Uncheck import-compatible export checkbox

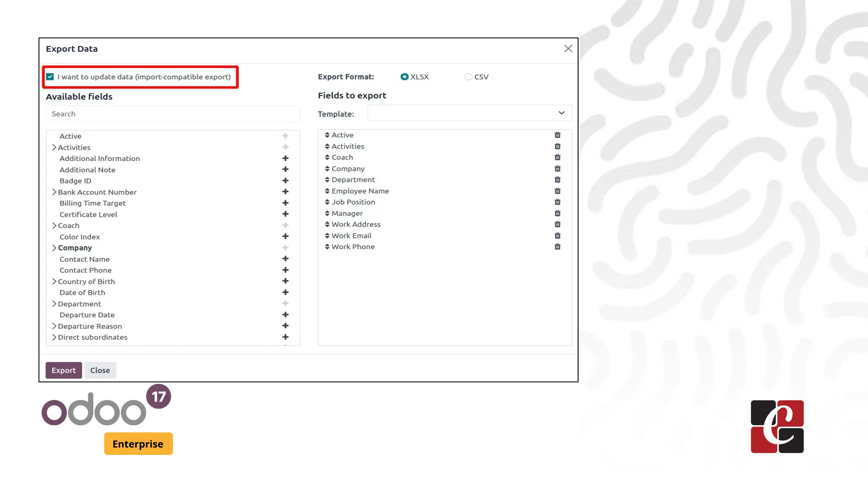(x=50, y=77)
